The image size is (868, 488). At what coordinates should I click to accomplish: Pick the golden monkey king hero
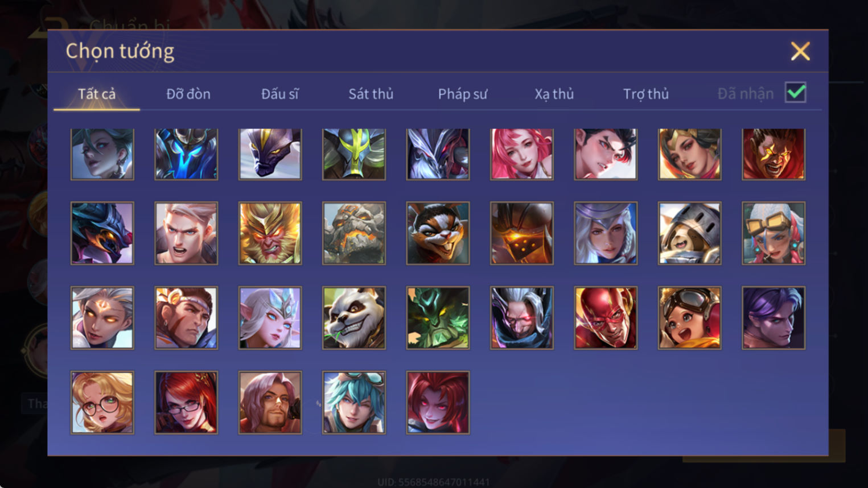click(x=270, y=233)
